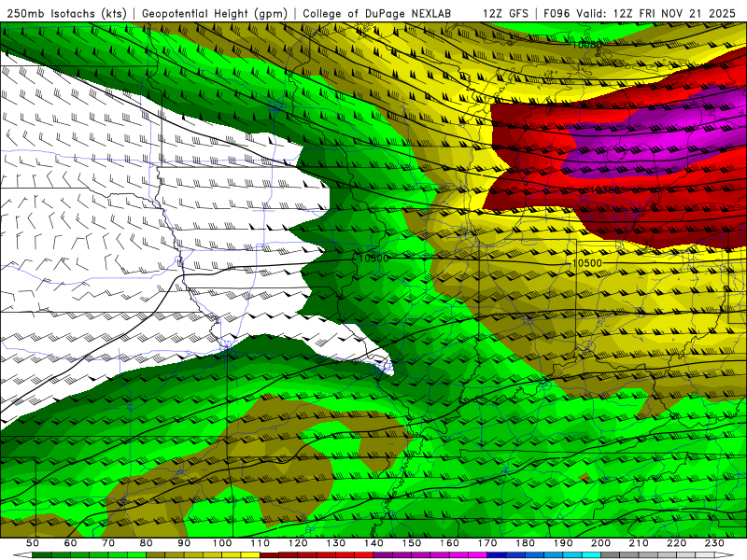Viewport: 747px width, 560px height.
Task: Click the 120 value on the legend
Action: [x=298, y=543]
